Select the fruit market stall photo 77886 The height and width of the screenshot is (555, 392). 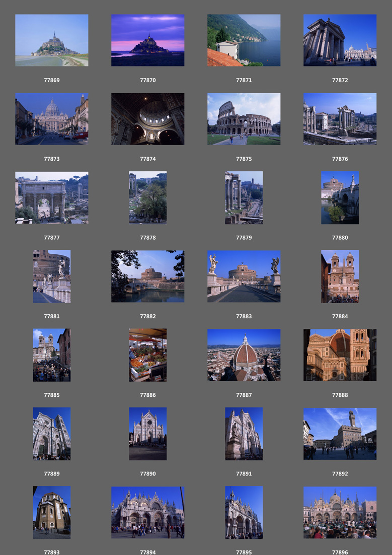(148, 355)
